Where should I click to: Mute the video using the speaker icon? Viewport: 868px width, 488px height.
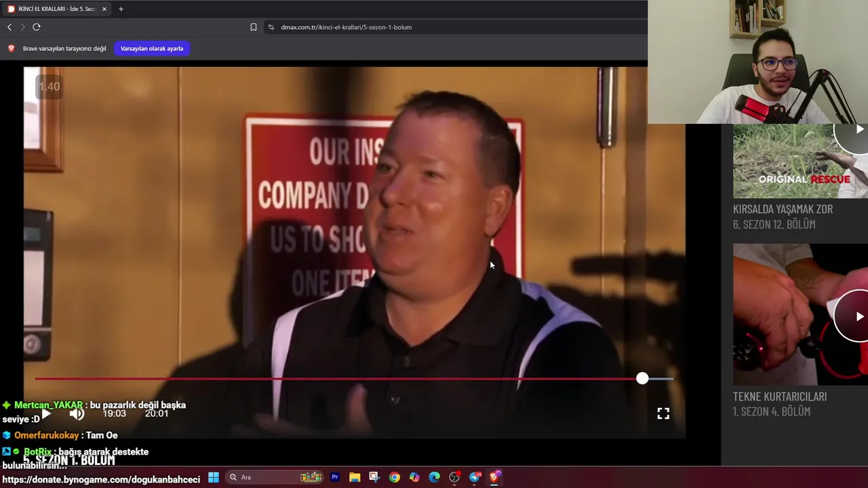point(77,413)
